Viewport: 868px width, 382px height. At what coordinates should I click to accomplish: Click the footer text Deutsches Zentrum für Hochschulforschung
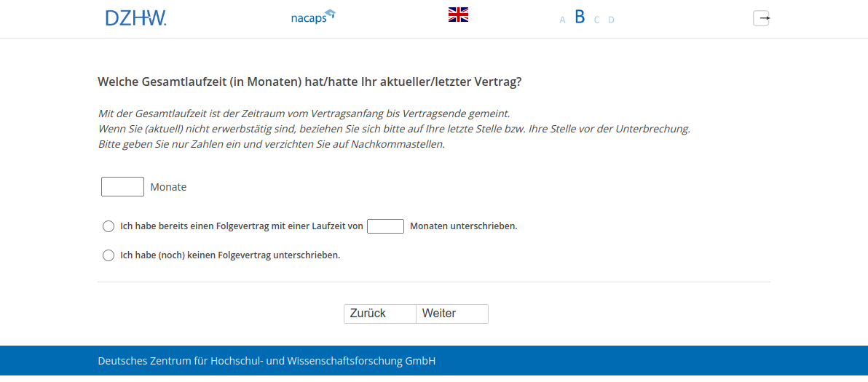(x=267, y=361)
